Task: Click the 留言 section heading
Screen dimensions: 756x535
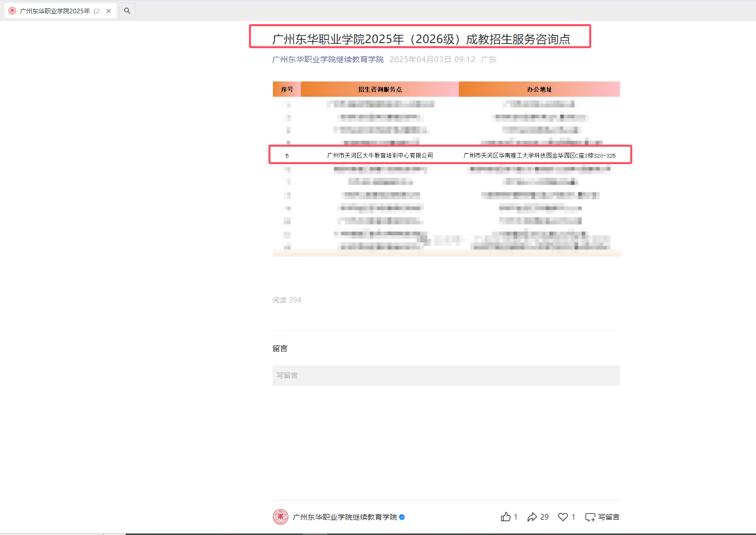Action: coord(280,348)
